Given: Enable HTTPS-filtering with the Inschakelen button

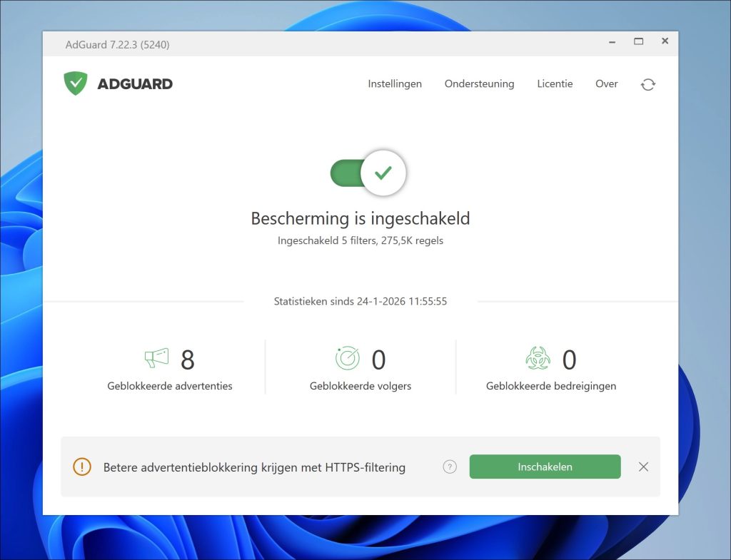Looking at the screenshot, I should tap(544, 467).
